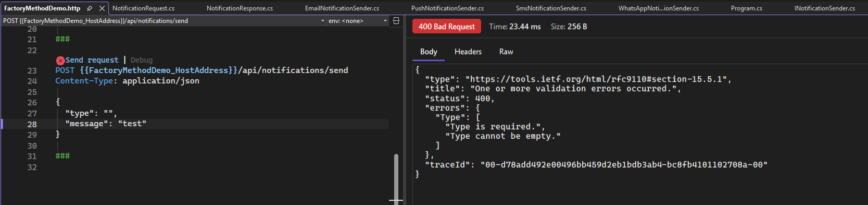Click the Size: 256 B label

(x=569, y=27)
